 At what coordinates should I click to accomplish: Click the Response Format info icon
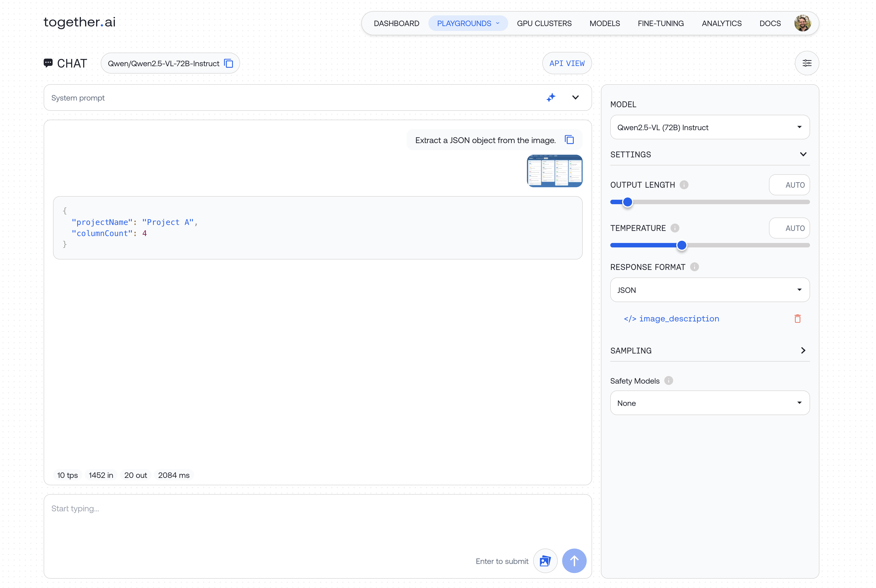(x=694, y=267)
